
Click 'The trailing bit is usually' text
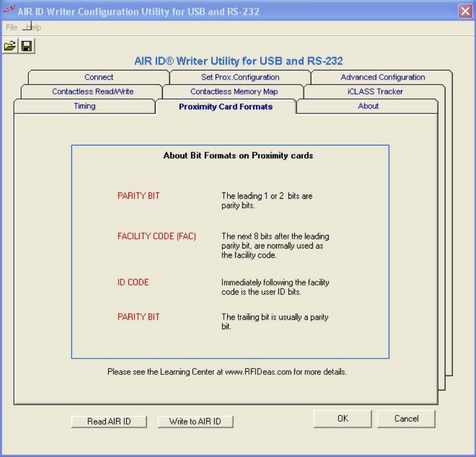click(275, 321)
